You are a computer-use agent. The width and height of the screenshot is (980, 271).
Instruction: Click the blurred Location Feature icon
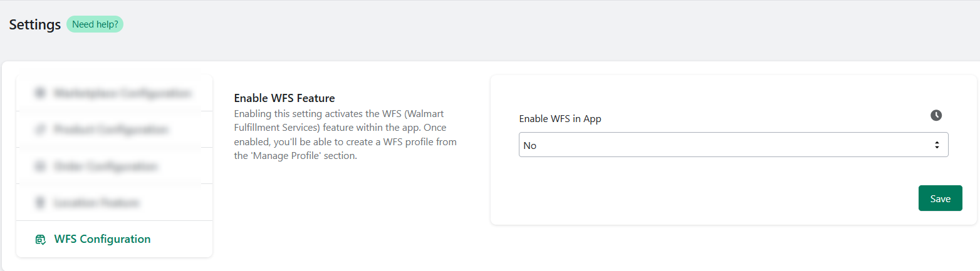[x=41, y=203]
